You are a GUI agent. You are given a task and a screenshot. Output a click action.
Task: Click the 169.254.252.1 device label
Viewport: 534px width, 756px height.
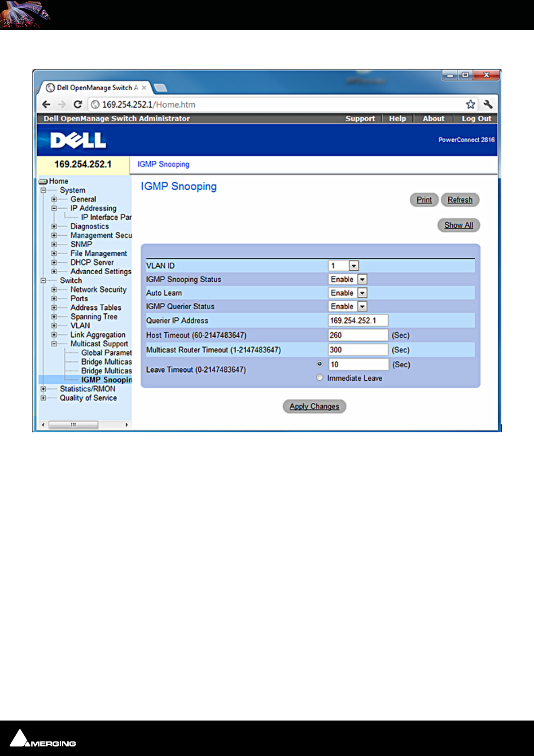83,164
